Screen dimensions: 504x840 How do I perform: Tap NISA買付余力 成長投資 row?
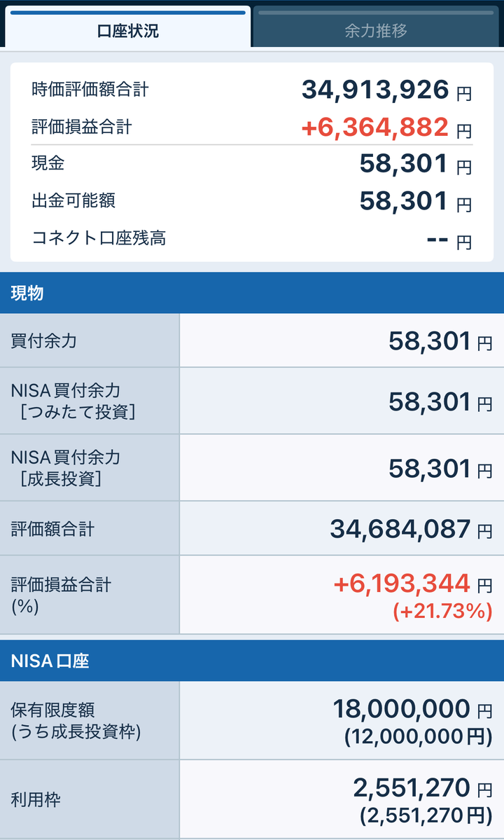[252, 468]
